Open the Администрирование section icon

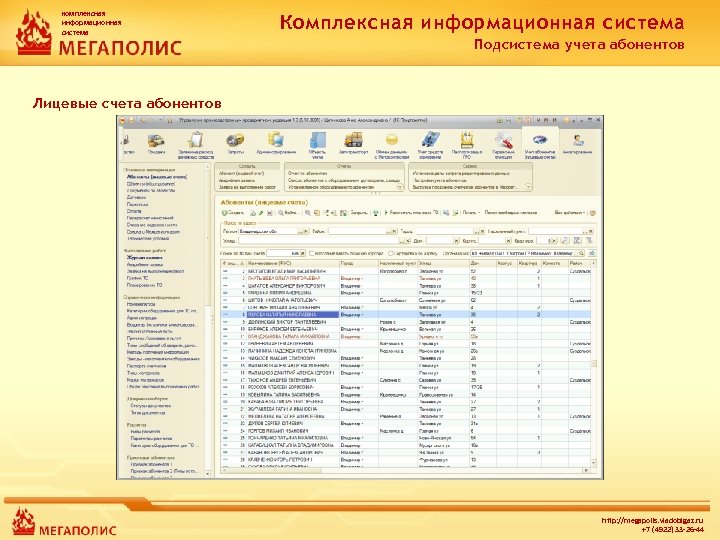[x=276, y=140]
